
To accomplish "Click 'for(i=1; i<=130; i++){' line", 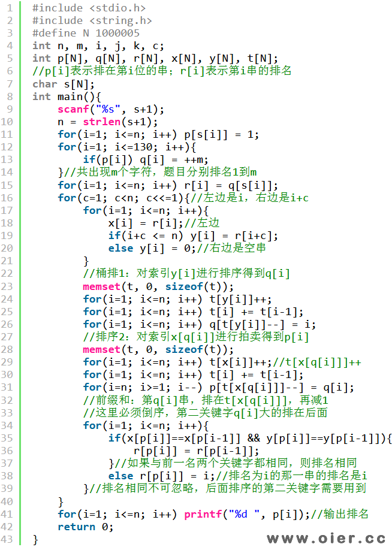I will [126, 147].
